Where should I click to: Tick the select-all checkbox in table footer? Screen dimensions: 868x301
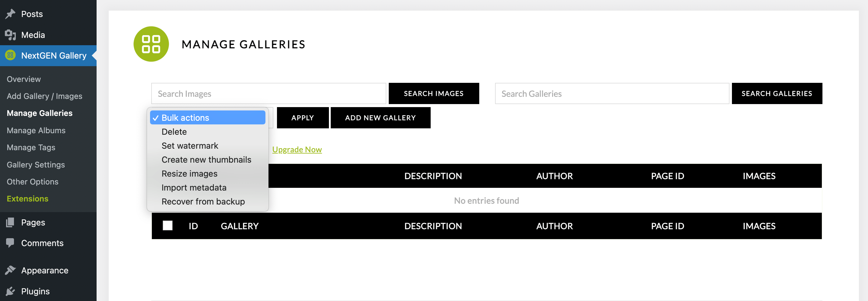[167, 225]
